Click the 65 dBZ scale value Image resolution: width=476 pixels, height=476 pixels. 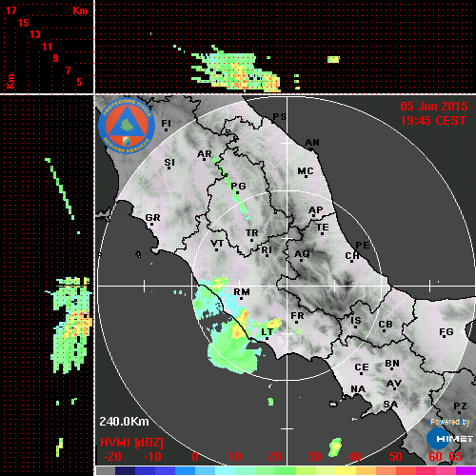point(456,457)
